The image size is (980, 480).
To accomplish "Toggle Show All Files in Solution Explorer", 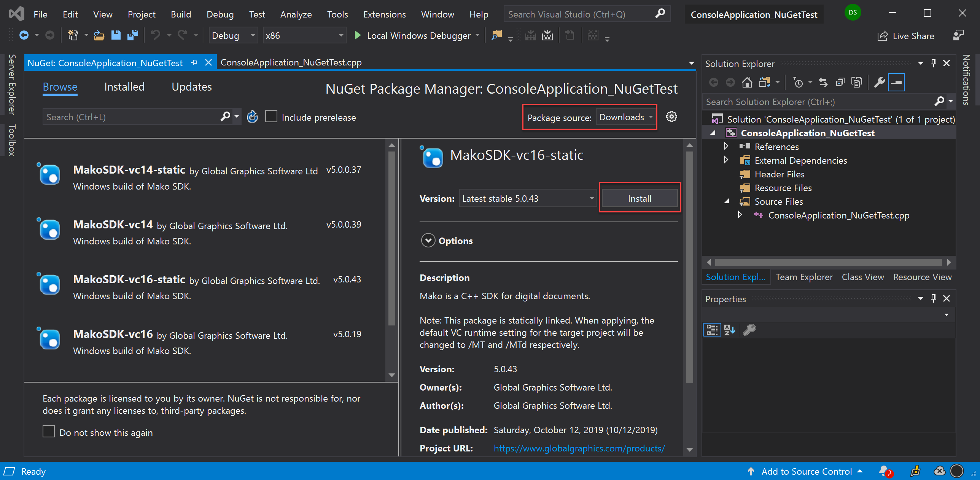I will (x=857, y=82).
